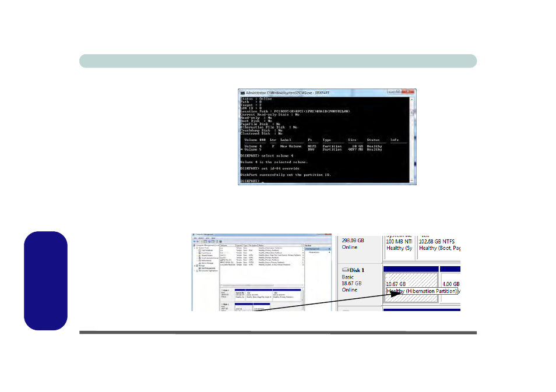Open the Action menu in Computer Management
This screenshot has width=556, height=392.
coord(201,238)
